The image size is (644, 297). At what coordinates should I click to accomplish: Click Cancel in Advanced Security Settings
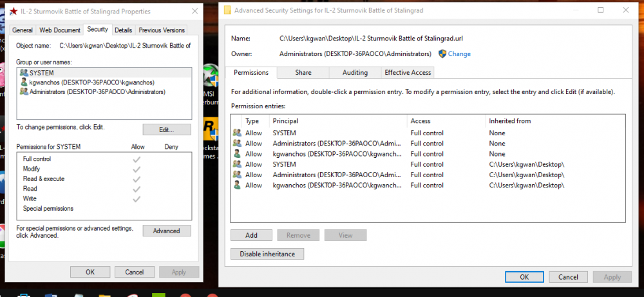tap(568, 277)
